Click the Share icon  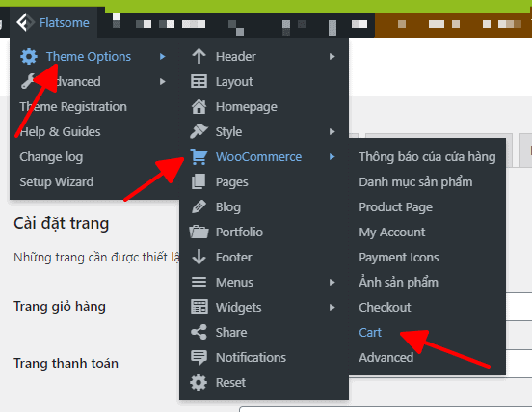199,332
